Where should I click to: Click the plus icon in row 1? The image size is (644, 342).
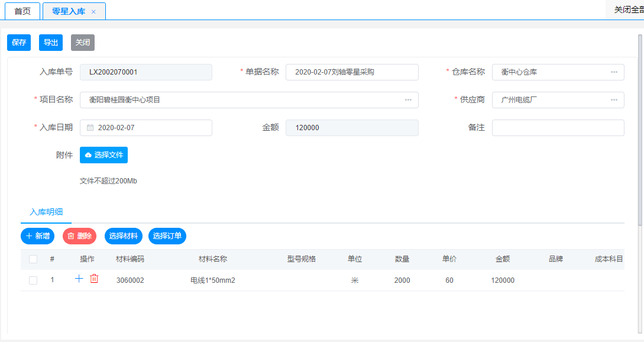(x=79, y=279)
